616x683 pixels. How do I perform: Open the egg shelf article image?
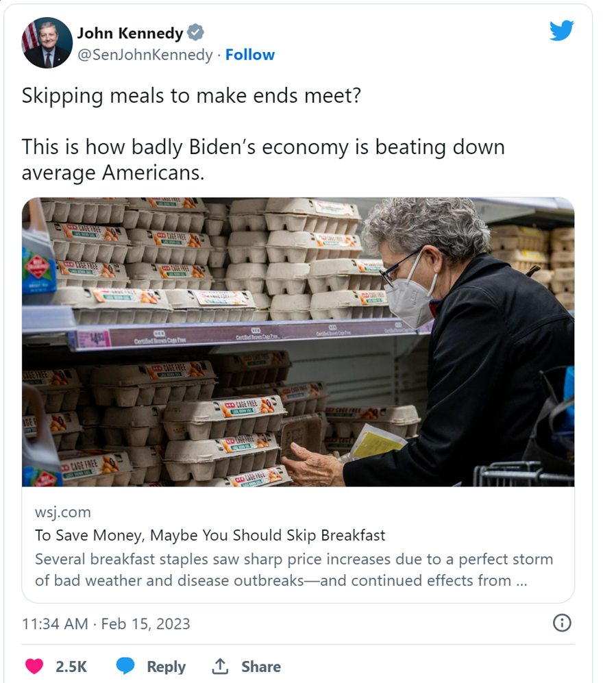(x=298, y=342)
